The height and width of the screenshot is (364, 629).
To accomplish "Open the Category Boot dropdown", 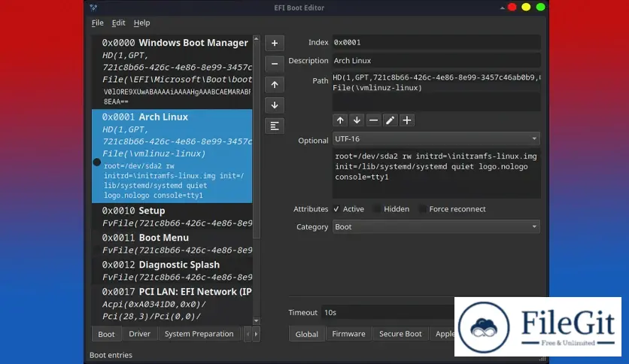I will pos(436,227).
